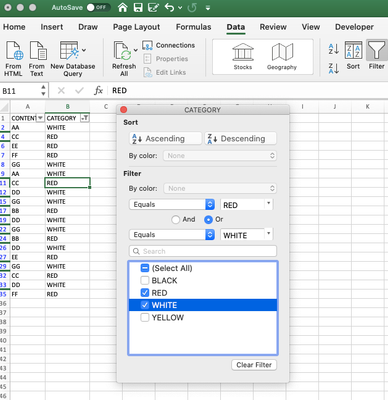
Task: Select the Stocks data type
Action: [x=243, y=57]
